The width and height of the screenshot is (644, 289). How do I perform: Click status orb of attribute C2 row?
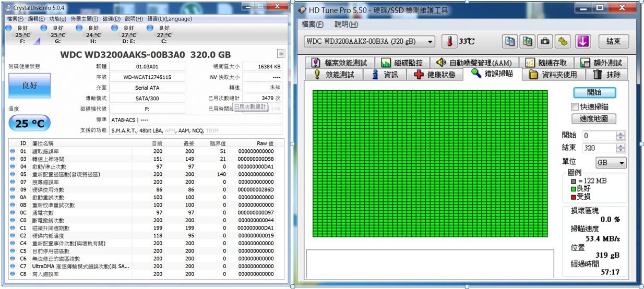tap(13, 236)
